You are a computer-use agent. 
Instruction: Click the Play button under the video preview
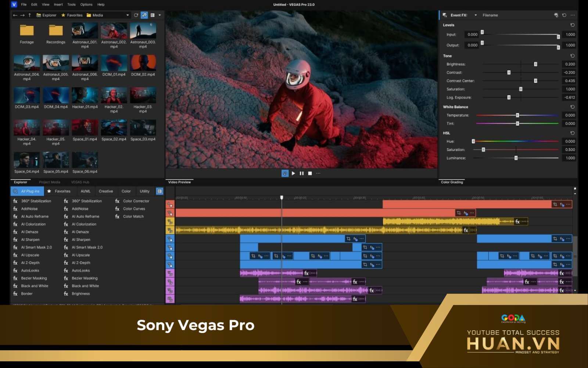pyautogui.click(x=293, y=173)
